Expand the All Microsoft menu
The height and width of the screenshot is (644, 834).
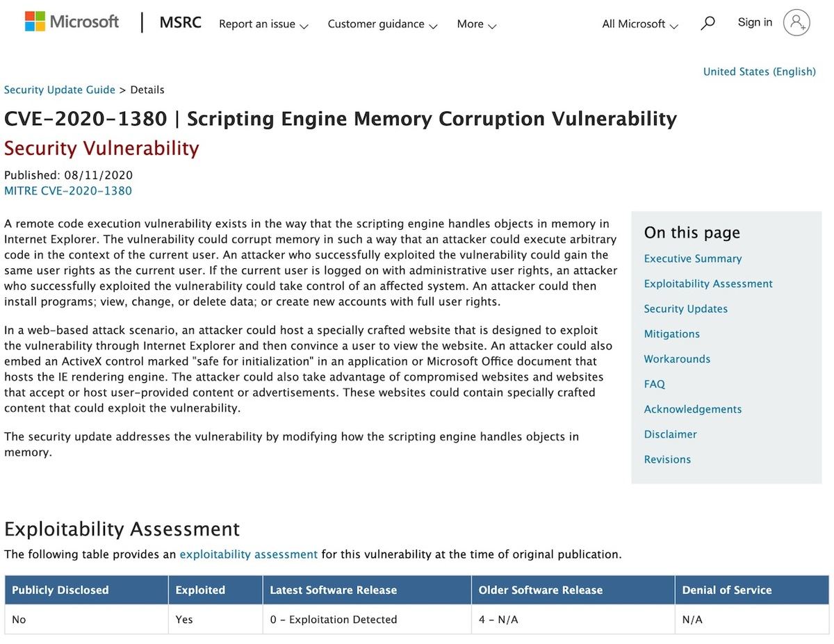point(639,24)
